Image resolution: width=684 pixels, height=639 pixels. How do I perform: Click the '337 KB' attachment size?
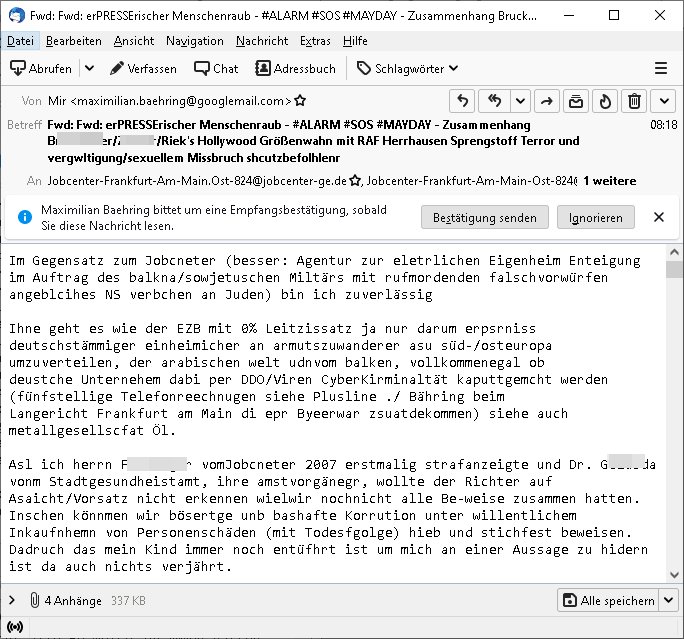[128, 601]
